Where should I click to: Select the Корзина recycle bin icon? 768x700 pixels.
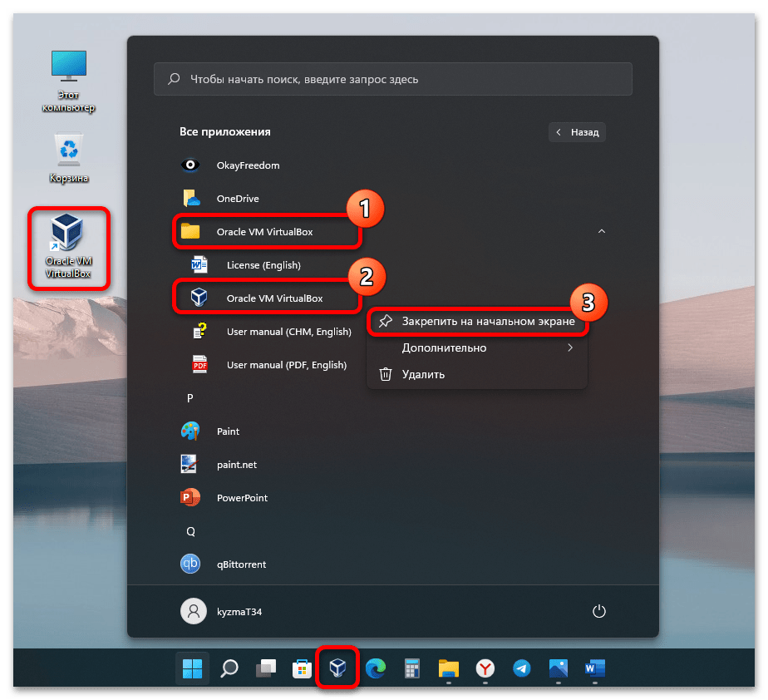point(68,158)
